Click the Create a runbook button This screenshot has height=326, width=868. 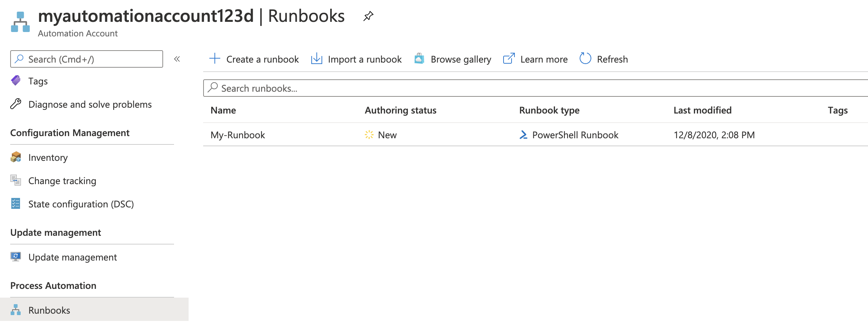(254, 59)
